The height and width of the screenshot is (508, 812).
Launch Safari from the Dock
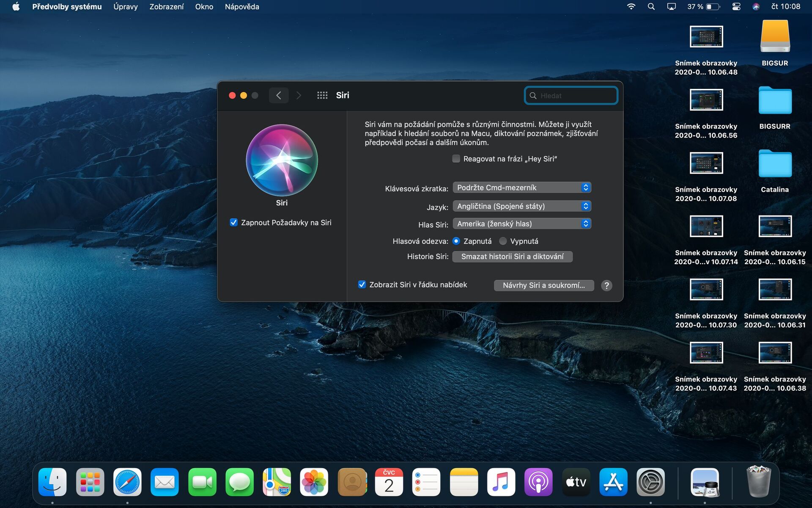pos(126,482)
